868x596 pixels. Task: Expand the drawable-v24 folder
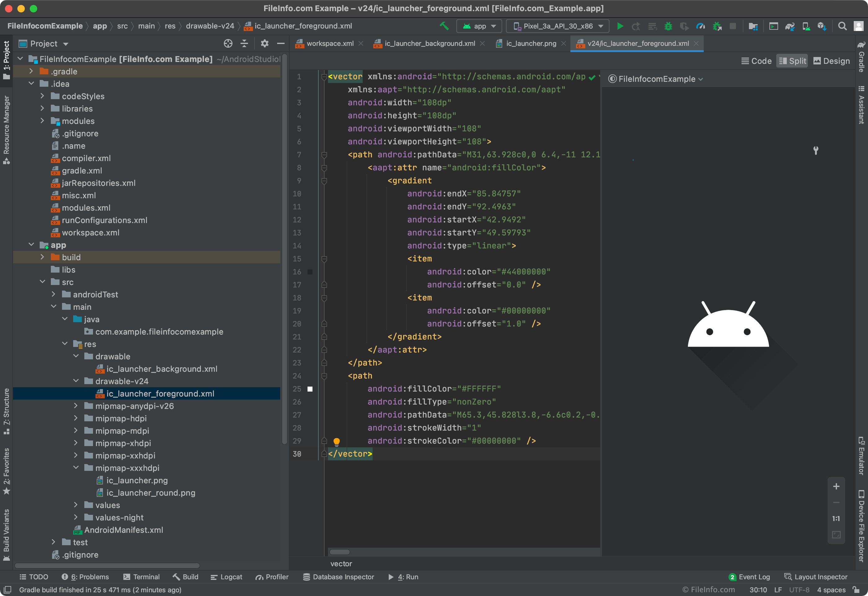point(74,381)
